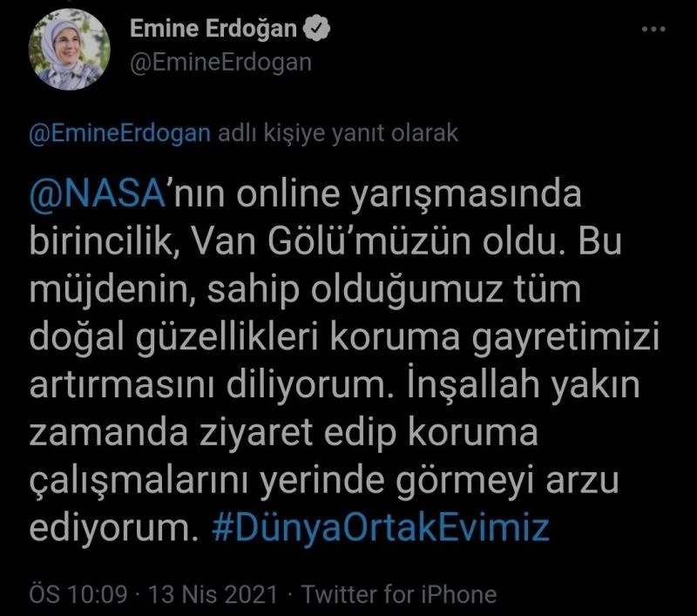This screenshot has width=697, height=616.
Task: Click the 'adlı kişiye yanıt olarak' text
Action: [x=338, y=133]
